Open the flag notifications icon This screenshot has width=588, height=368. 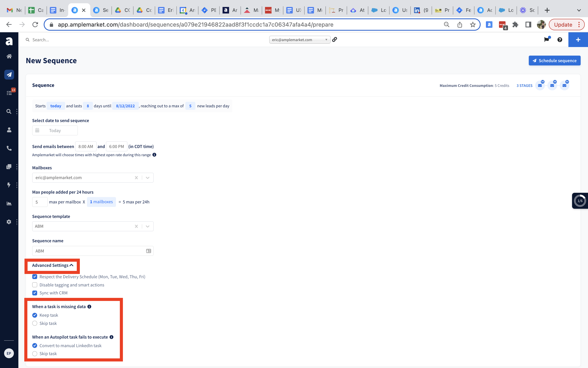(546, 39)
